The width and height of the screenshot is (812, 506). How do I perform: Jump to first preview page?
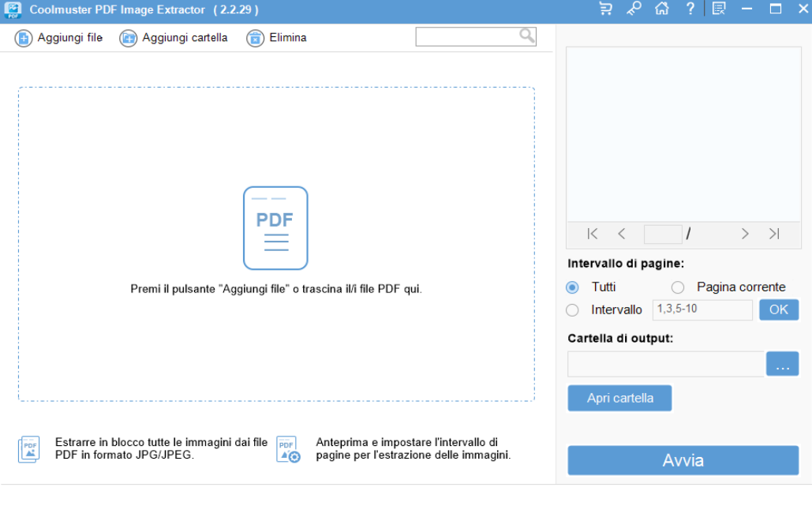593,234
